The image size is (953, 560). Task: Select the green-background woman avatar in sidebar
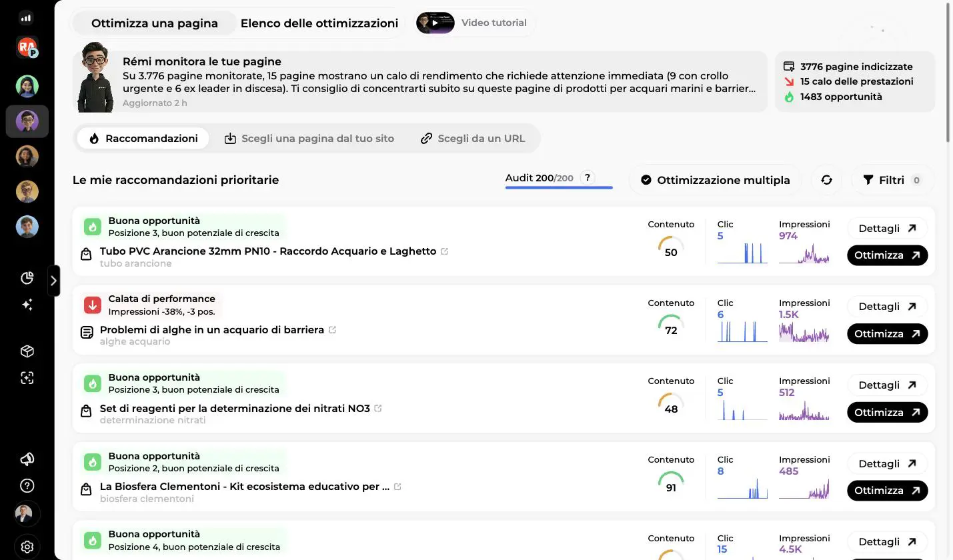27,86
